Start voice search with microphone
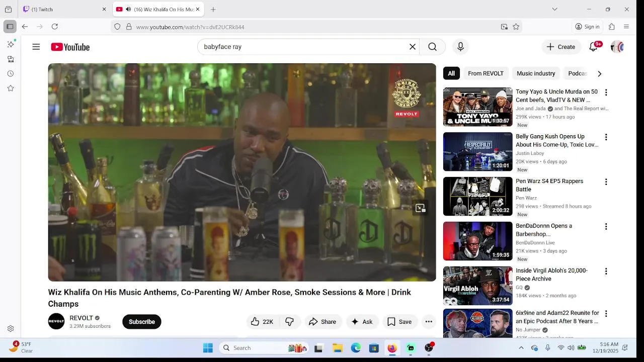The image size is (644, 362). coord(460,47)
